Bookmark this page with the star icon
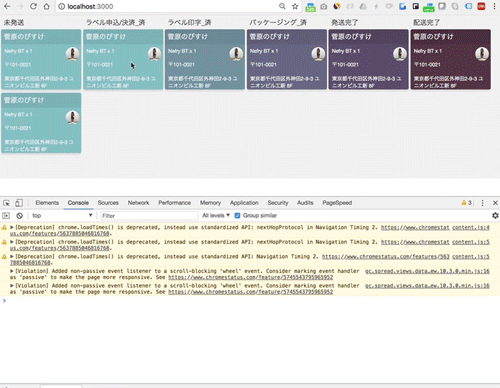This screenshot has width=500, height=388. (295, 6)
